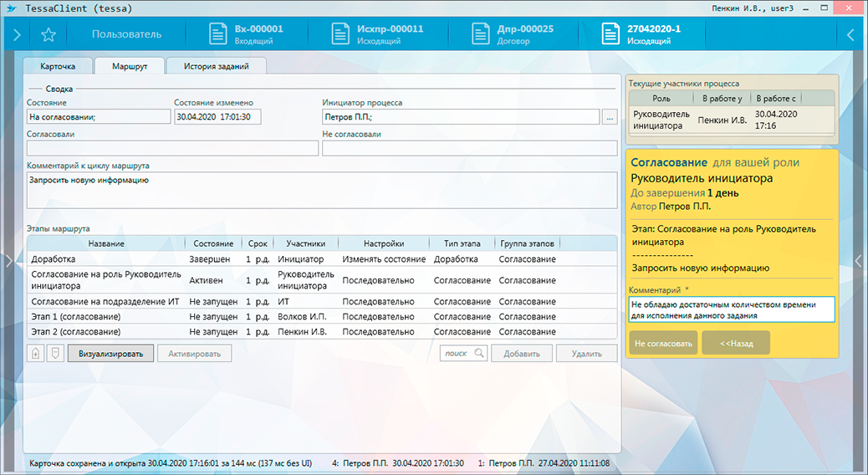Click the Название column header

coord(105,243)
